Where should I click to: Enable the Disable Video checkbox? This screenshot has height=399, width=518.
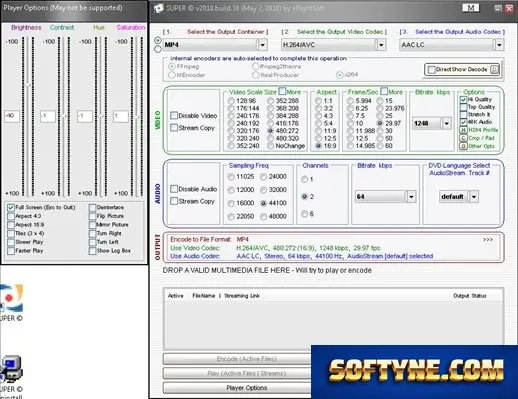point(174,115)
